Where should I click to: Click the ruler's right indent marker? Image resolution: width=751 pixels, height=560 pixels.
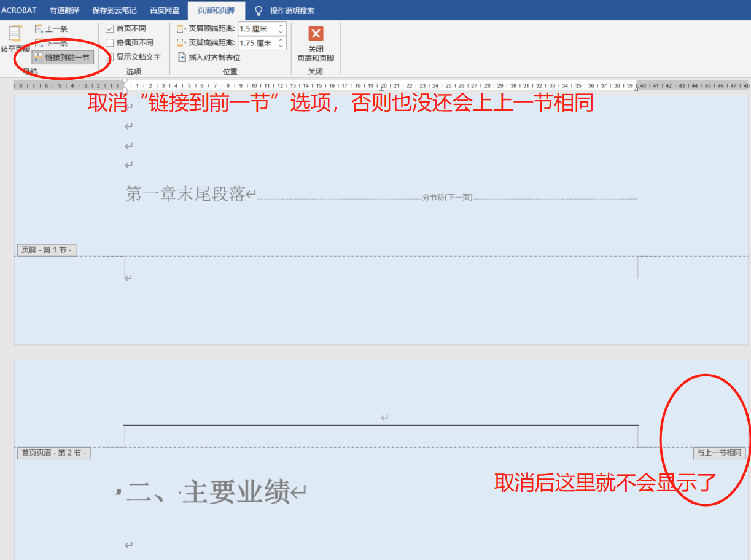tap(637, 88)
